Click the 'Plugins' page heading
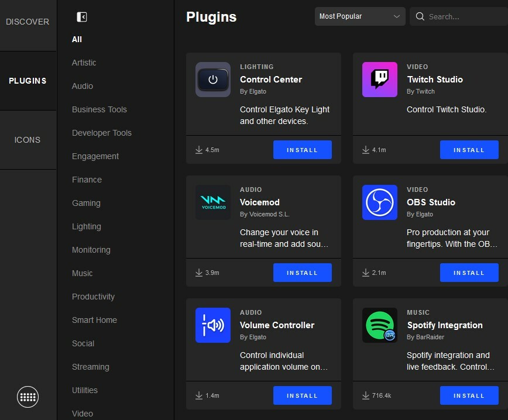The image size is (508, 420). [x=211, y=17]
